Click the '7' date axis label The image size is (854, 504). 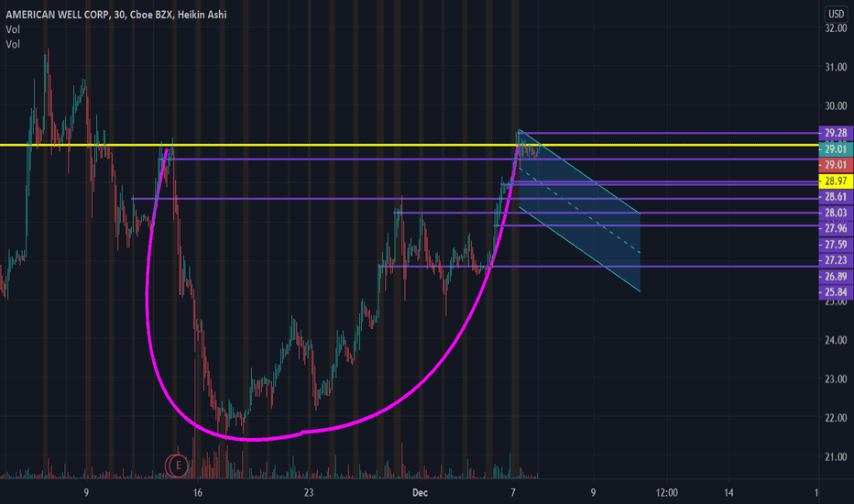tap(512, 493)
